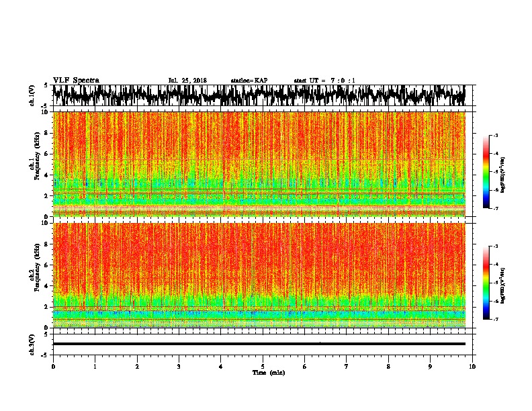Select the '4' kHz tick on ch.1 spectrogram
Screen dimensions: 532x411
[x=47, y=175]
